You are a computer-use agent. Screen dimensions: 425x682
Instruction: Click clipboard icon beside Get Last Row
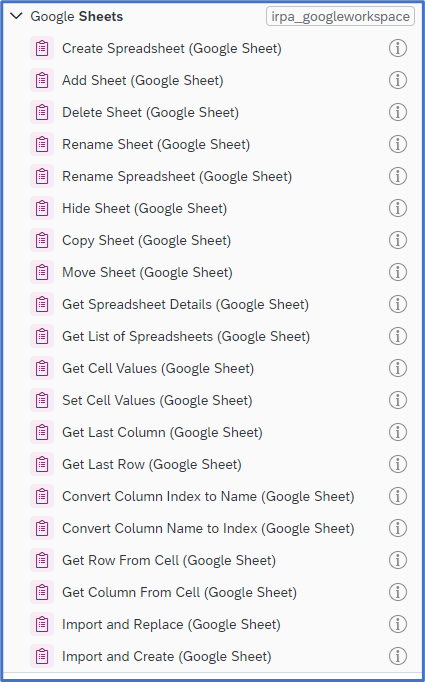(42, 464)
